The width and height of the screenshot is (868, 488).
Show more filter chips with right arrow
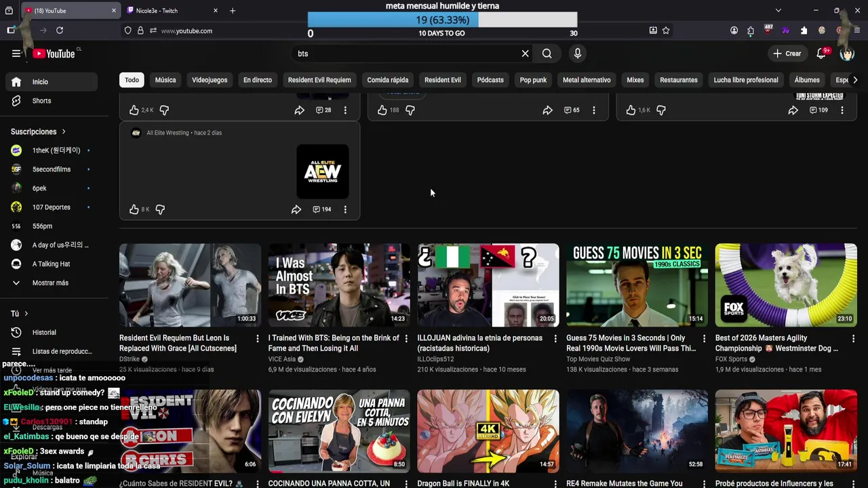click(854, 80)
